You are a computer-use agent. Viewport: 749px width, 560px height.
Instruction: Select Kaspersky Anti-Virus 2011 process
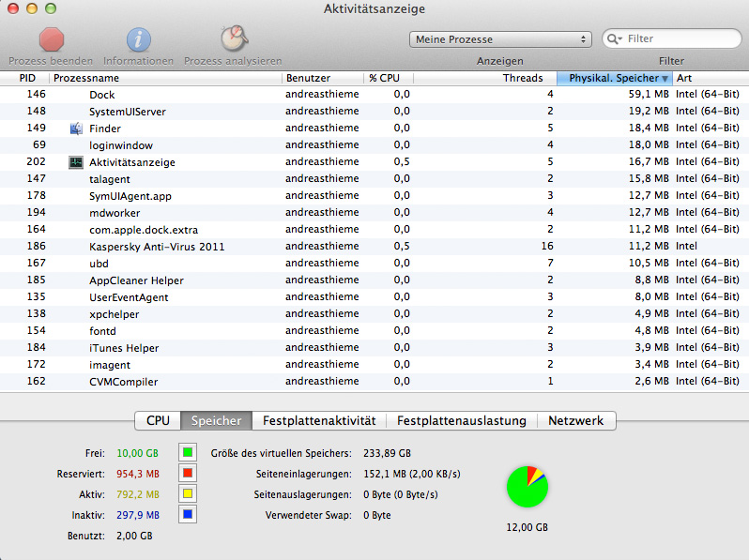click(x=374, y=247)
